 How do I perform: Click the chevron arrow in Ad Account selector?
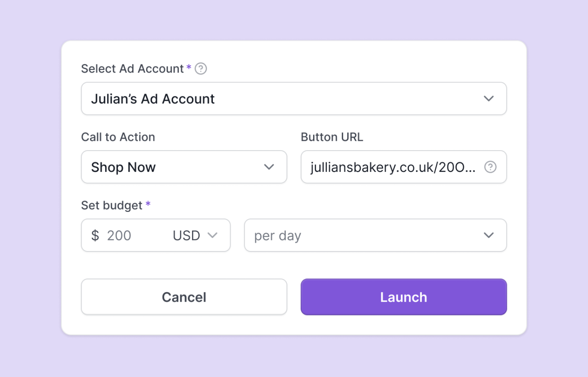click(488, 98)
